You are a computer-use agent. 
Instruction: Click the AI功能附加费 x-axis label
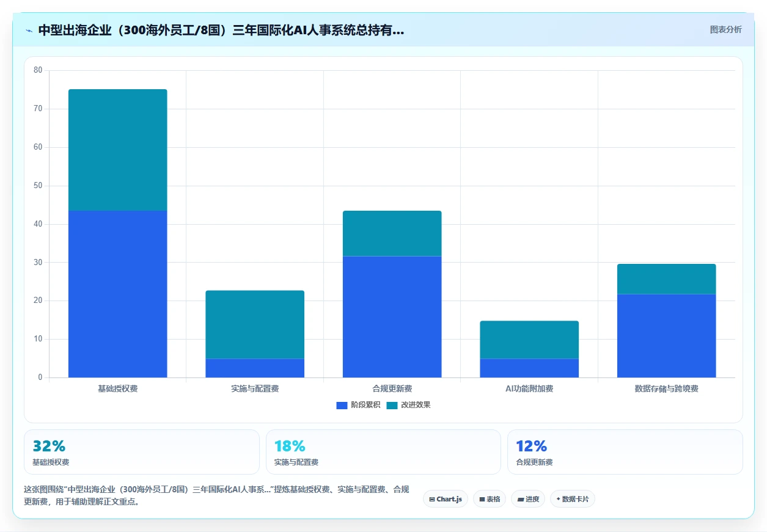[529, 388]
